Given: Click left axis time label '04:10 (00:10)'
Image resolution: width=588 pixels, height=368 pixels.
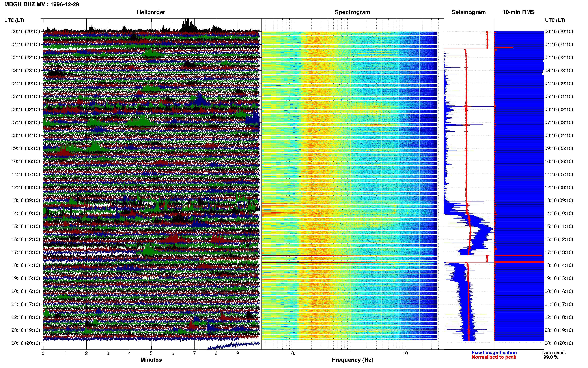Looking at the screenshot, I should point(26,83).
